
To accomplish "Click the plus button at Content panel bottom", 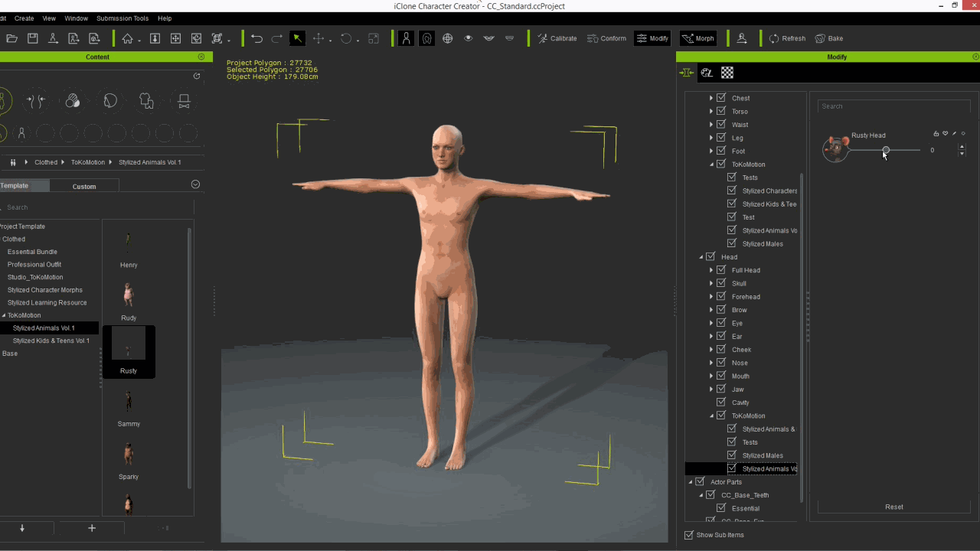I will [92, 528].
